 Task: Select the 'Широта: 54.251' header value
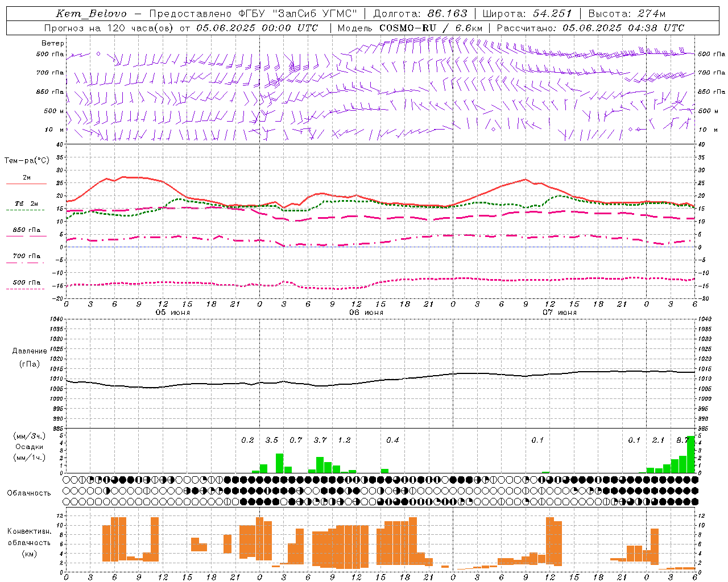[527, 14]
